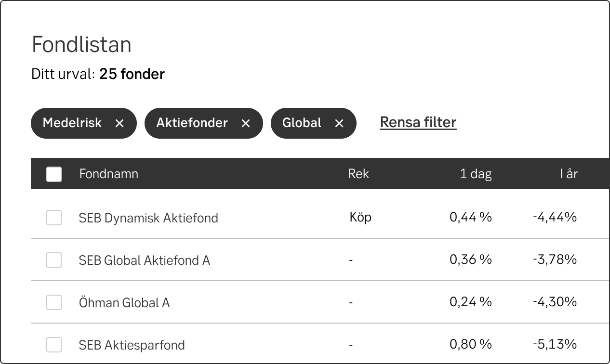Open the SEB Aktiesparfond fund

[x=132, y=345]
